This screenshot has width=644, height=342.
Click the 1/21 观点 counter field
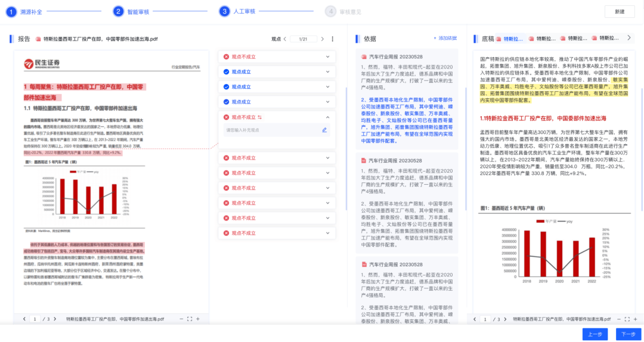(304, 39)
